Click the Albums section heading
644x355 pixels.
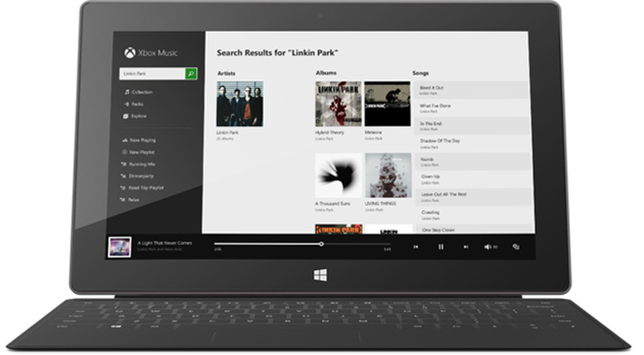click(x=326, y=73)
